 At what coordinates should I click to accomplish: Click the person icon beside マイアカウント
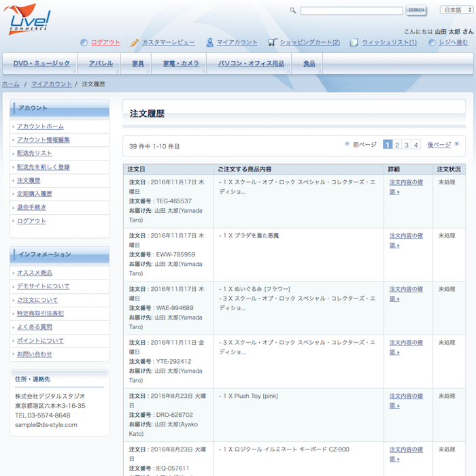click(x=210, y=43)
